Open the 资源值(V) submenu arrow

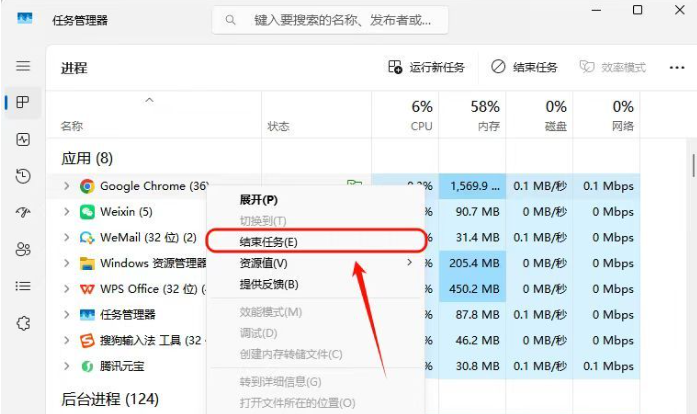click(x=409, y=263)
